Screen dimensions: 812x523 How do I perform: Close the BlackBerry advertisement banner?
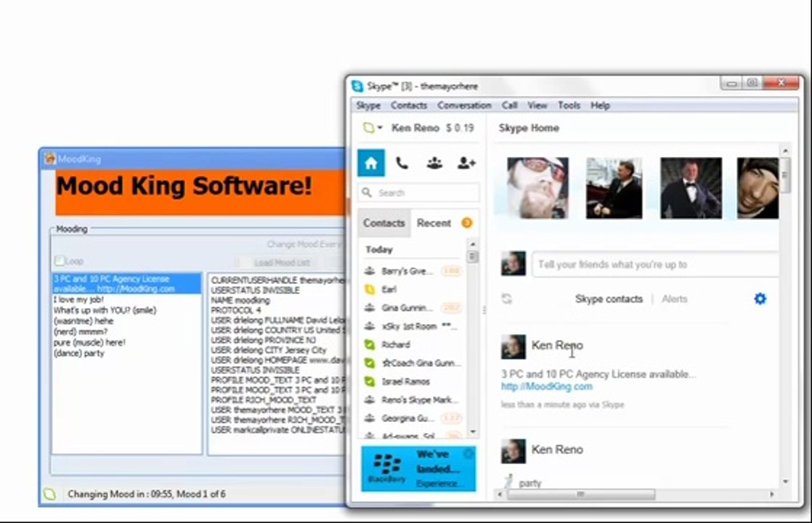tap(468, 453)
